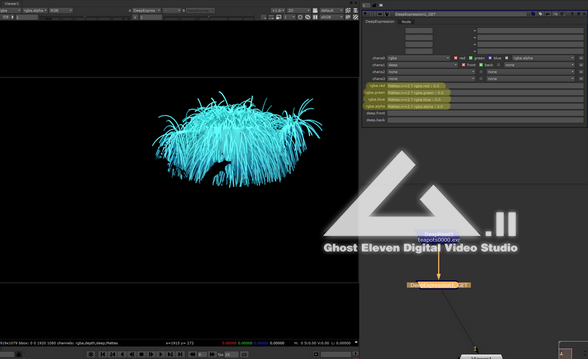This screenshot has height=361, width=588.
Task: Click the revert icon in the properties header
Action: [x=562, y=14]
